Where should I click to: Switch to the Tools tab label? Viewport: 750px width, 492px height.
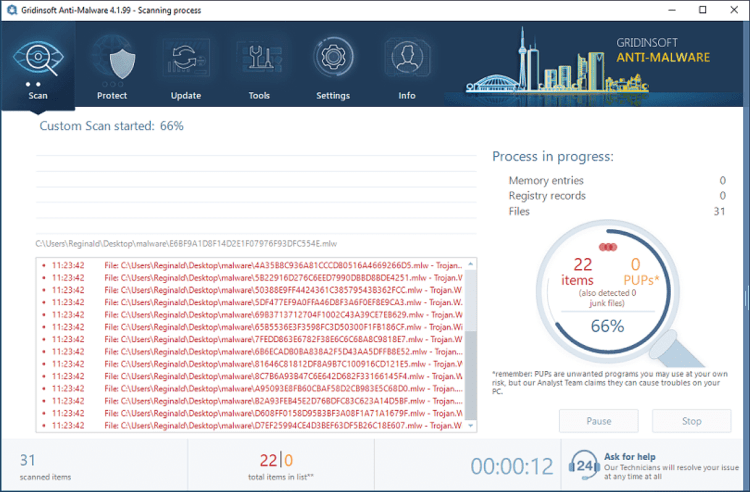click(x=259, y=96)
